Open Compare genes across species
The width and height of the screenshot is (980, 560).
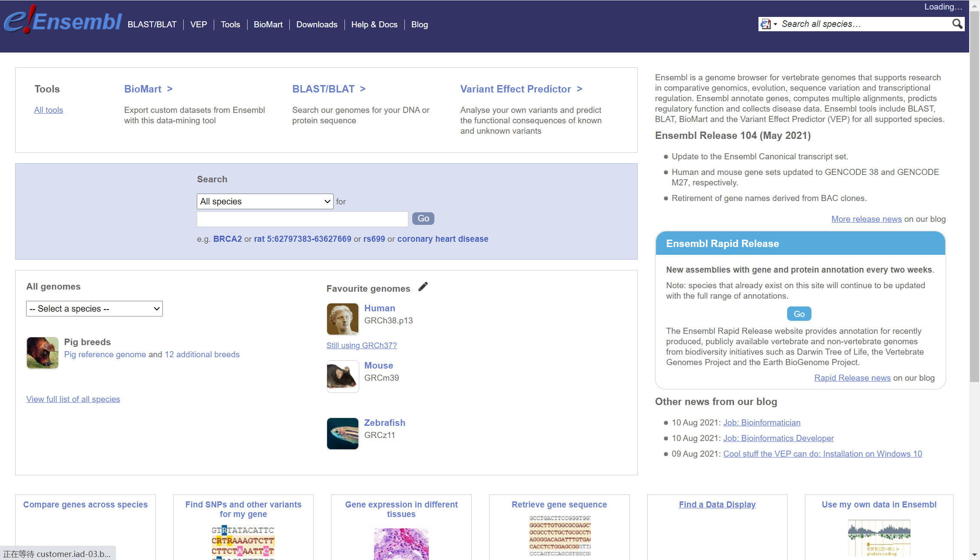86,505
